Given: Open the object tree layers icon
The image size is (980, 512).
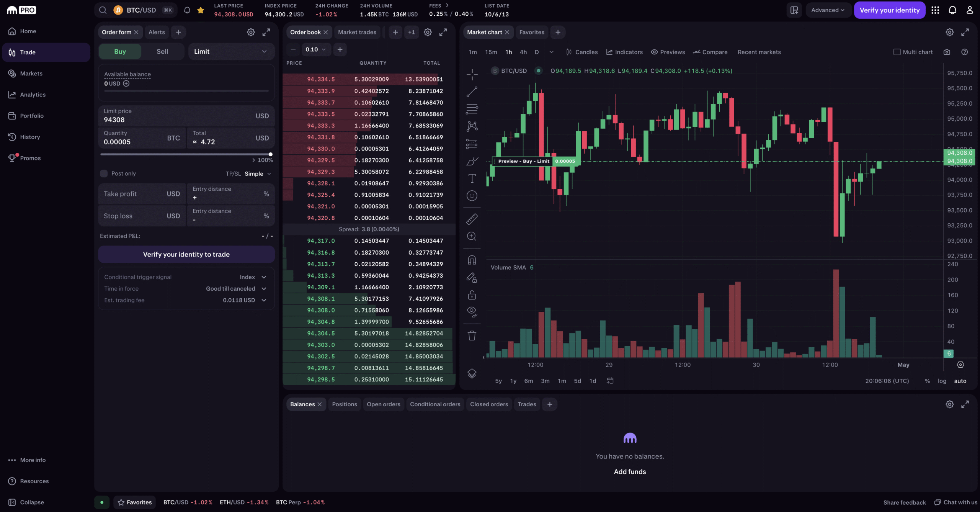Looking at the screenshot, I should coord(472,373).
